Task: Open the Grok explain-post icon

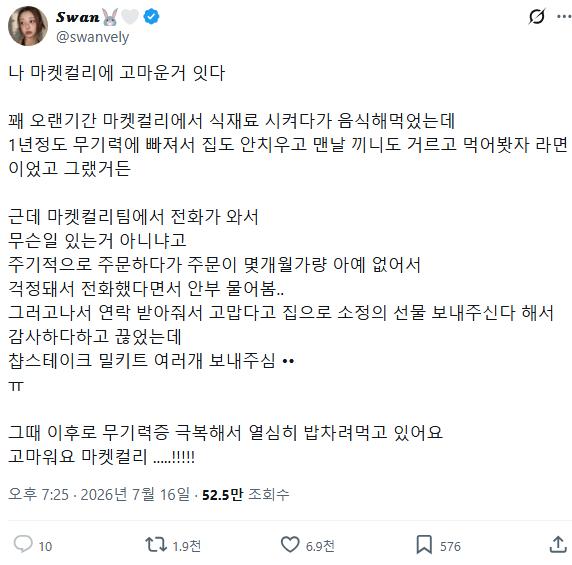Action: (537, 17)
